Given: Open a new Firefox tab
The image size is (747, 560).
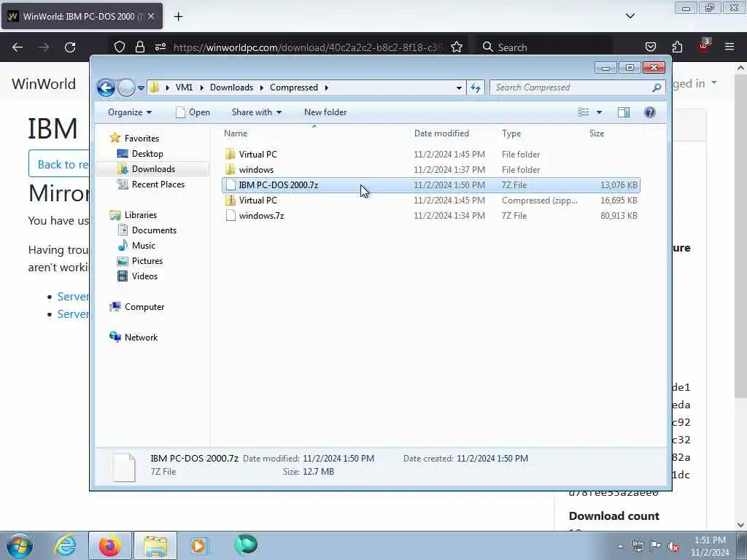Looking at the screenshot, I should tap(178, 17).
